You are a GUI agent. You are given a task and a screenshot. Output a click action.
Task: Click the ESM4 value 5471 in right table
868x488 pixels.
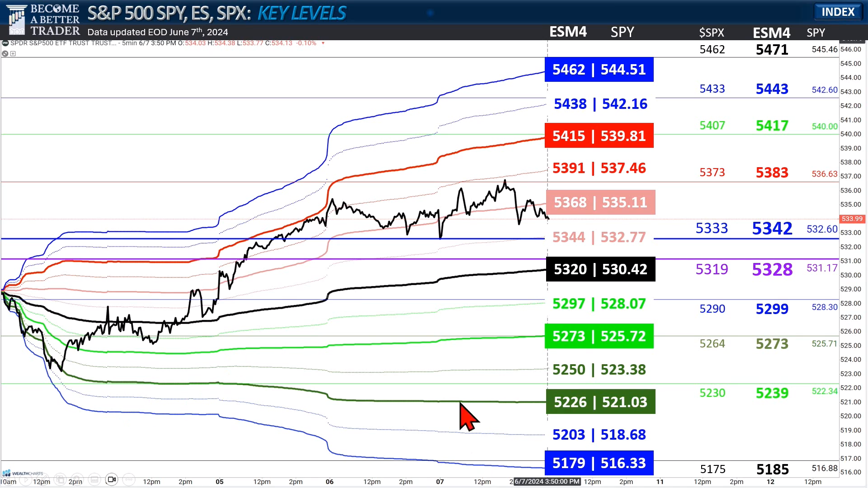point(772,50)
